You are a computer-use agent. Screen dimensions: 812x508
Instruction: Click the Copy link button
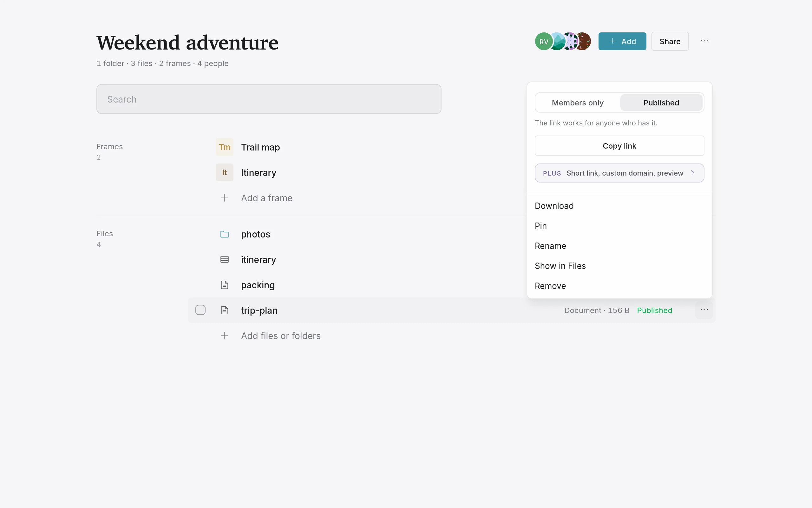[619, 146]
